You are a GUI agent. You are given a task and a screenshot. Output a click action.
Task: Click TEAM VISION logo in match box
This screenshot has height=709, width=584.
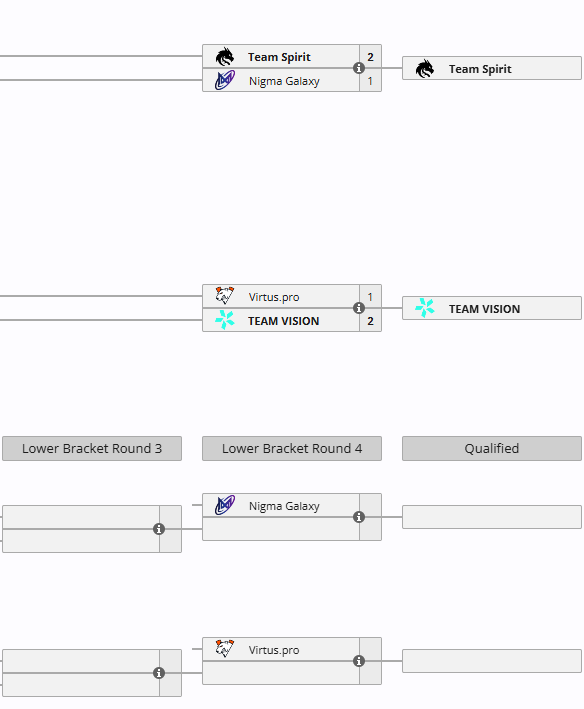[x=225, y=320]
